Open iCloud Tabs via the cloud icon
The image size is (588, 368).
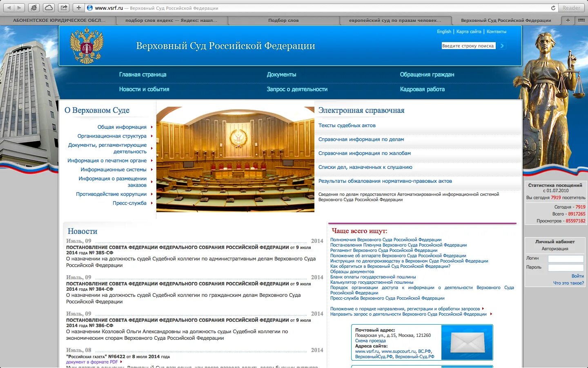(x=48, y=7)
